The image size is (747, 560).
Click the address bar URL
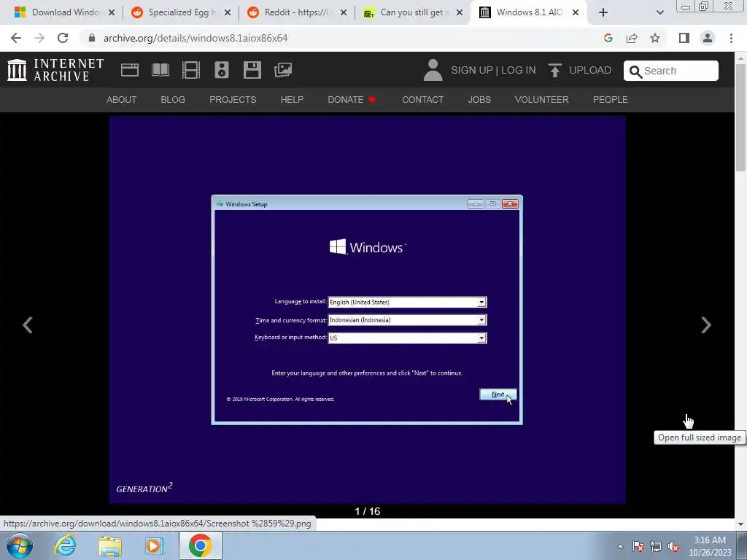[196, 38]
